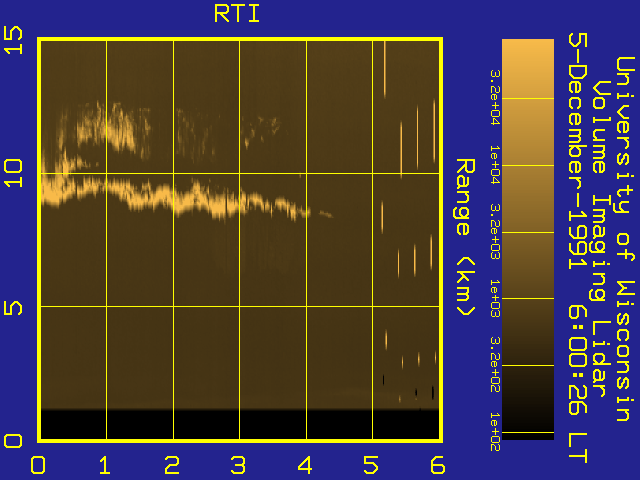Click the 6 label on horizontal axis
Image resolution: width=640 pixels, height=480 pixels.
pos(437,465)
